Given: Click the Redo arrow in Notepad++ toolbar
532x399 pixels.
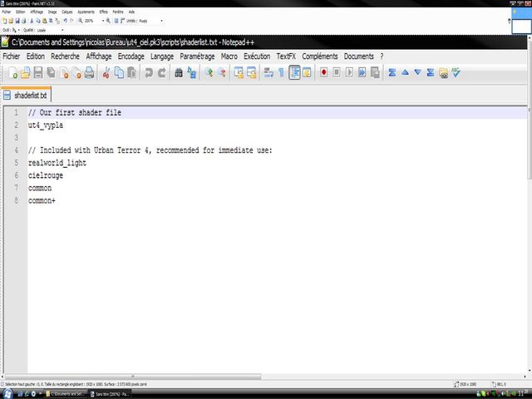Looking at the screenshot, I should [162, 72].
